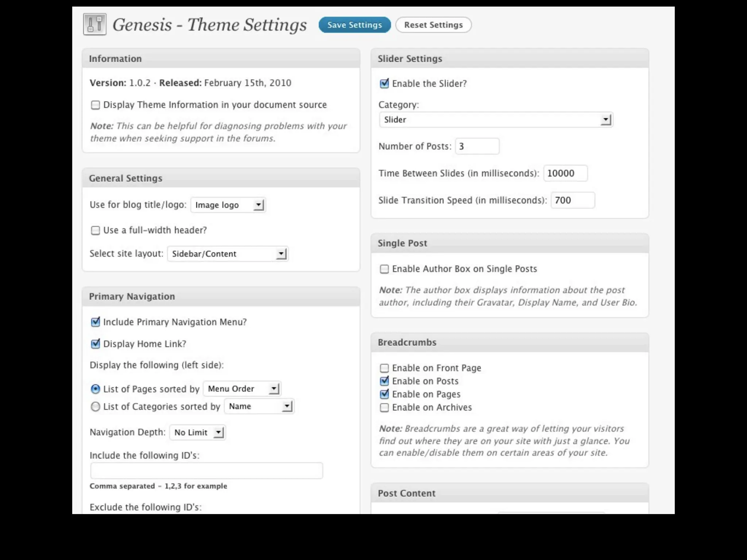Screen dimensions: 747x560
Task: Open the Navigation Depth dropdown
Action: (x=197, y=432)
